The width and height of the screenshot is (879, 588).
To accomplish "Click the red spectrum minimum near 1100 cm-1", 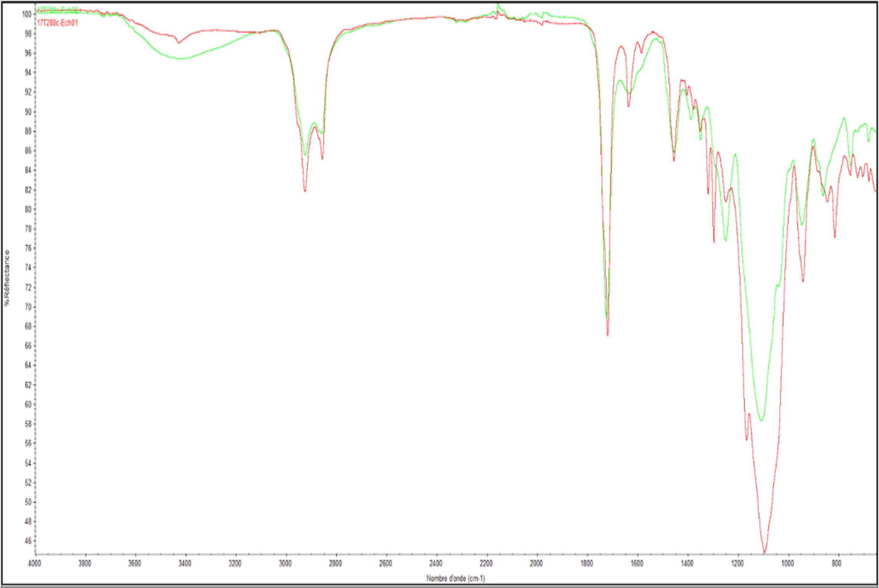I will click(x=764, y=552).
